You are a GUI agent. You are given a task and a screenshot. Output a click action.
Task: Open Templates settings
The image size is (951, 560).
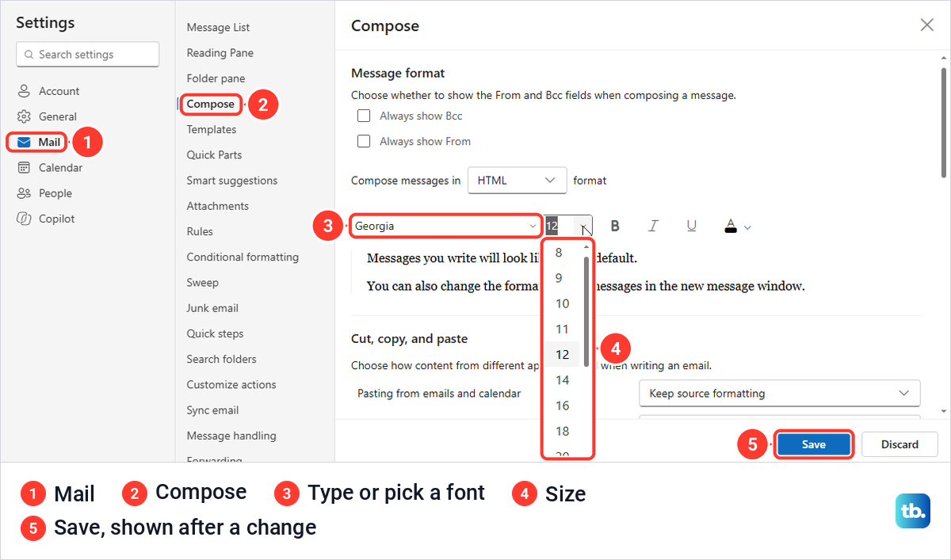click(x=212, y=130)
